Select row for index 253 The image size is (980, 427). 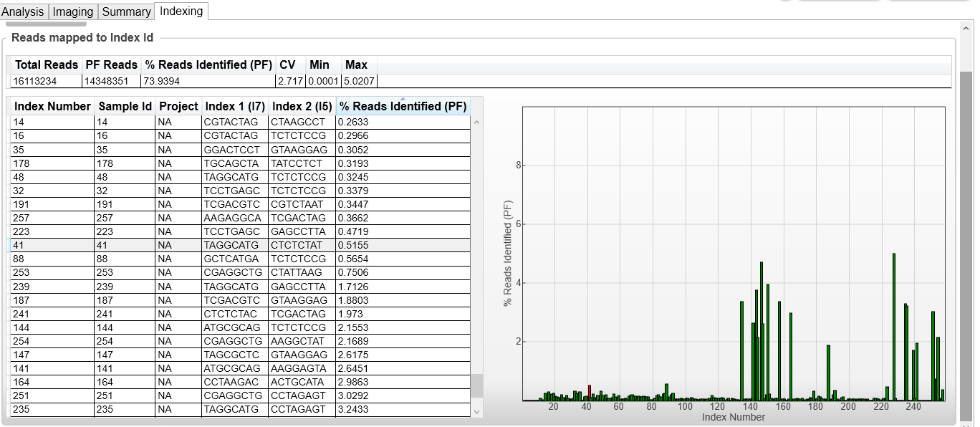click(x=240, y=272)
